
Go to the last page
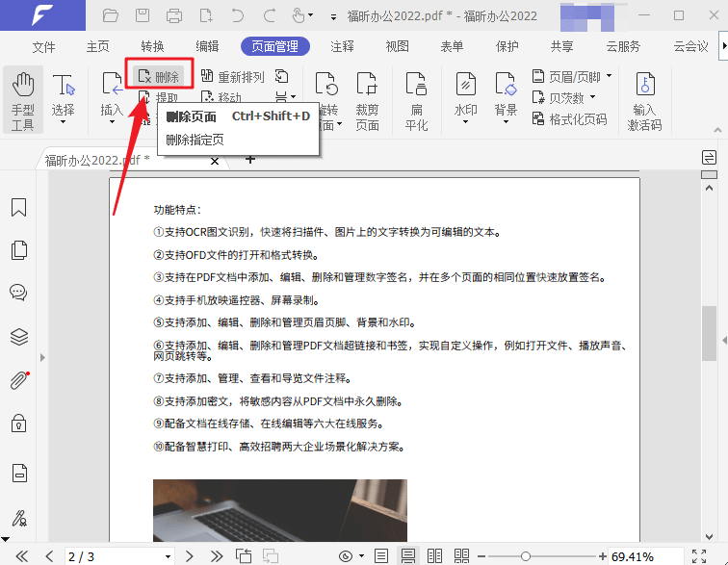coord(217,556)
